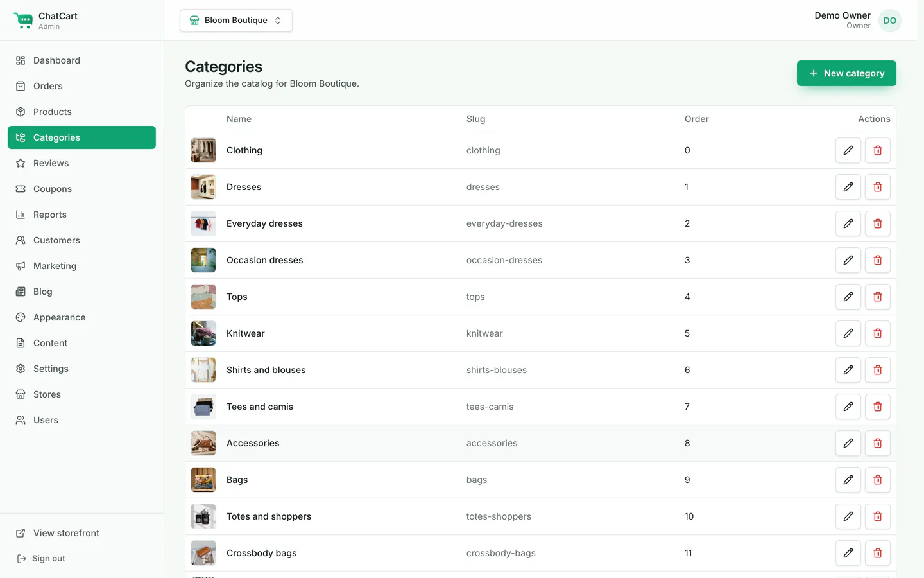Delete the Totes and shoppers category
924x578 pixels.
pyautogui.click(x=877, y=516)
